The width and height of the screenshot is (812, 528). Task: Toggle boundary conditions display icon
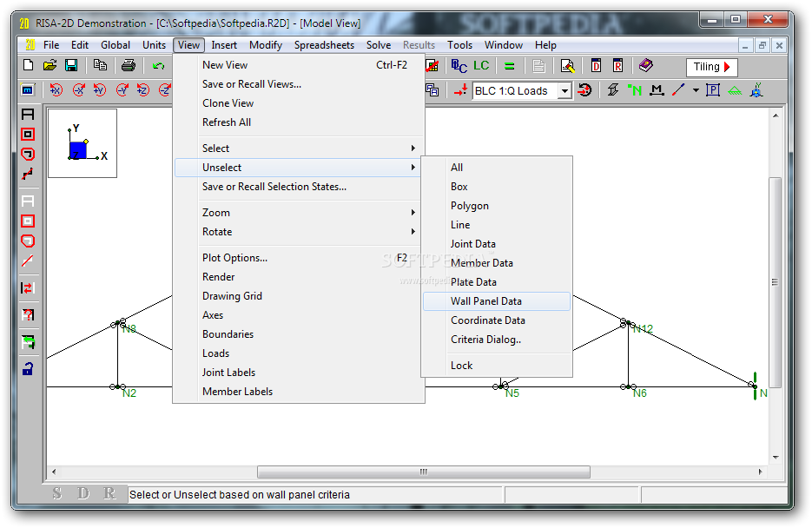[x=735, y=91]
